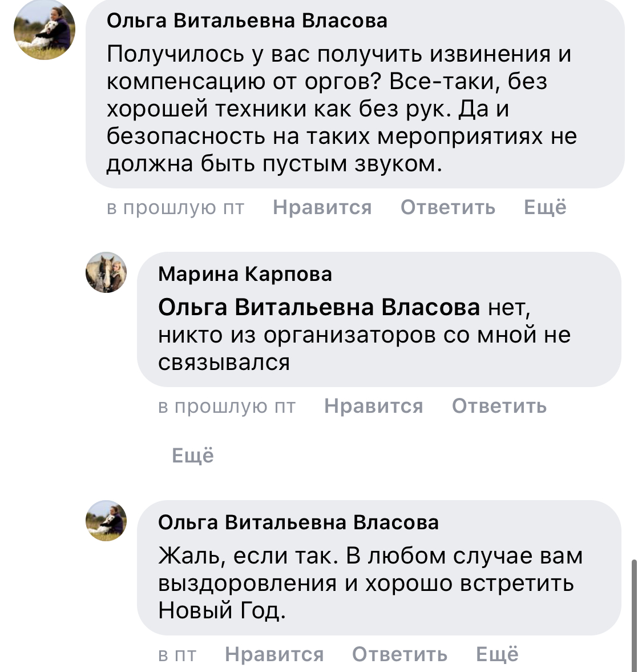Show Ещё options for the last reply
The width and height of the screenshot is (642, 672).
[x=497, y=654]
